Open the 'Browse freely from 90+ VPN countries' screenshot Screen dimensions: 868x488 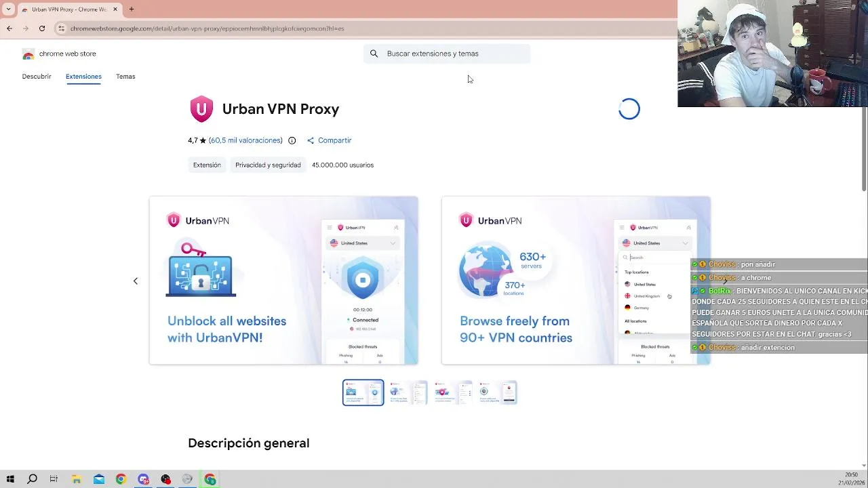[x=576, y=281]
